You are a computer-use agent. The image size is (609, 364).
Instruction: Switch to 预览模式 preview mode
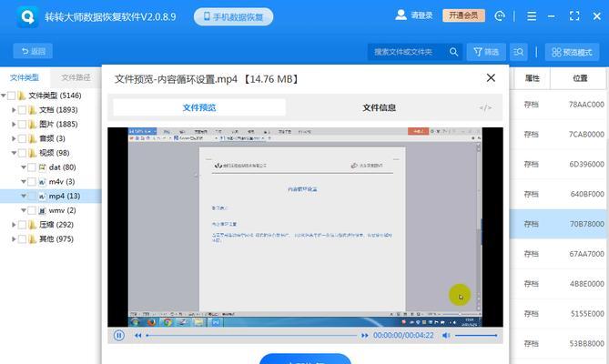(x=572, y=52)
